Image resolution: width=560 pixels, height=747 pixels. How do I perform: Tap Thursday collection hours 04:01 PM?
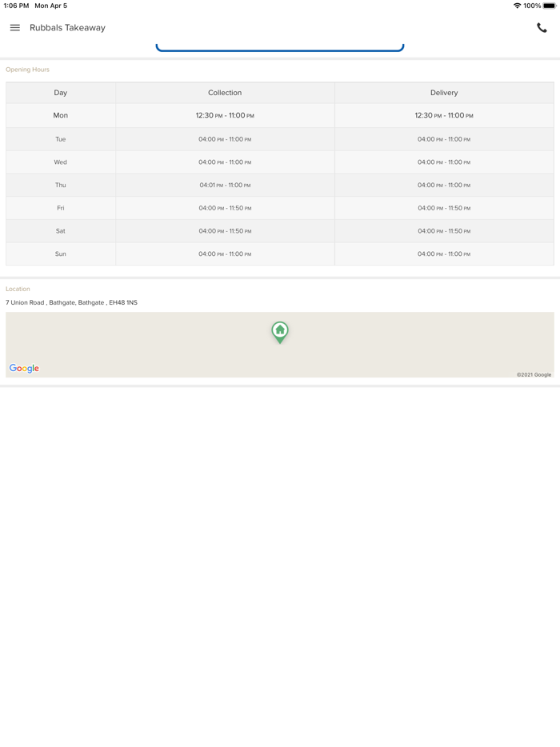tap(225, 185)
